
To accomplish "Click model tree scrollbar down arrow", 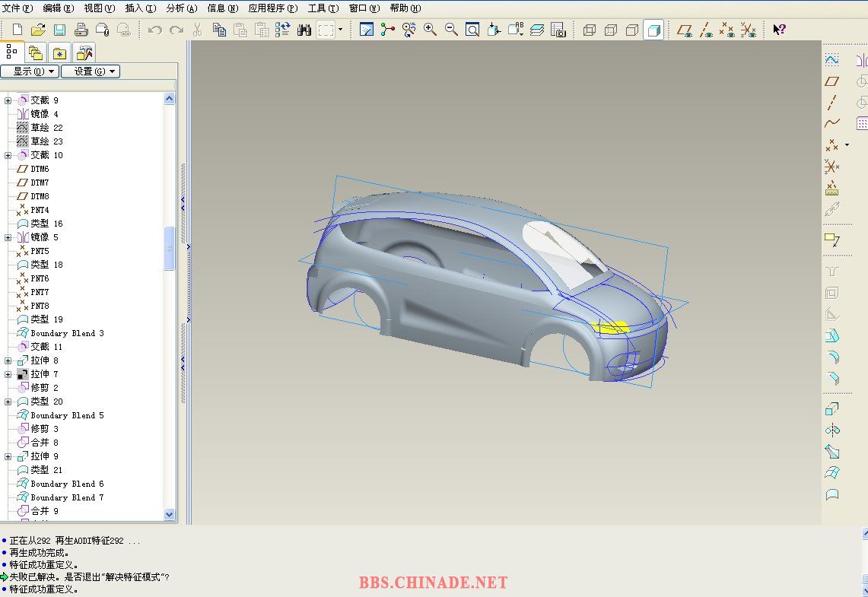I will tap(170, 514).
